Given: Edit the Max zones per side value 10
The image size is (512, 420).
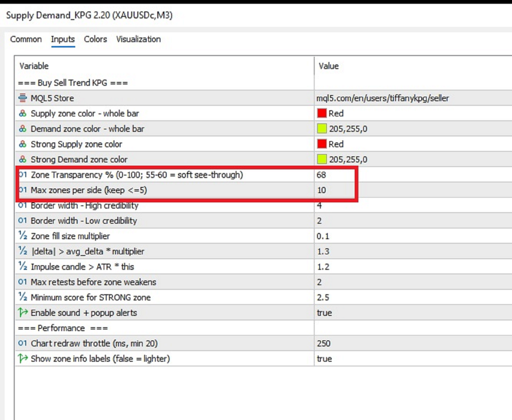Looking at the screenshot, I should tap(322, 190).
